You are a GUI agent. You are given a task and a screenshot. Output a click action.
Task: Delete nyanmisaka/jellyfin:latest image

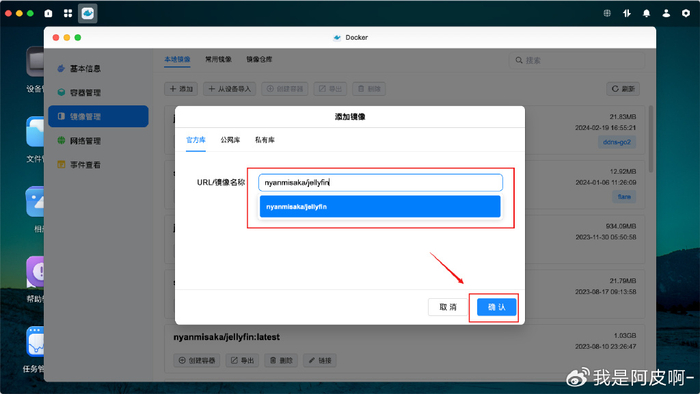[281, 361]
